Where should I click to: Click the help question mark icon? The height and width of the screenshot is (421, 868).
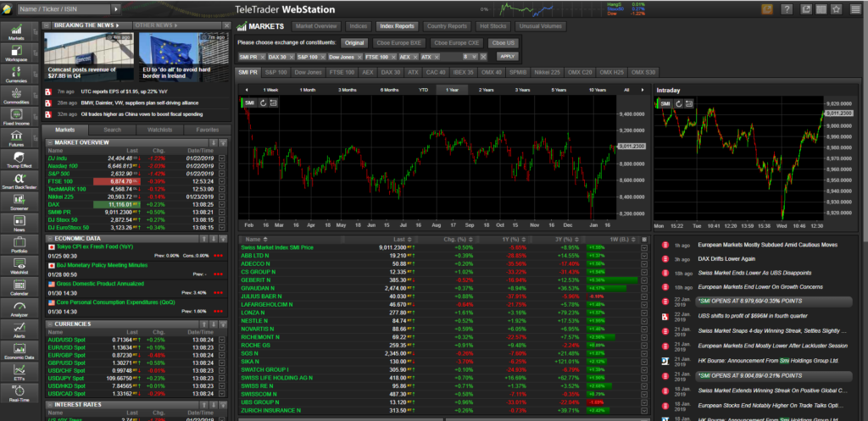[x=787, y=8]
